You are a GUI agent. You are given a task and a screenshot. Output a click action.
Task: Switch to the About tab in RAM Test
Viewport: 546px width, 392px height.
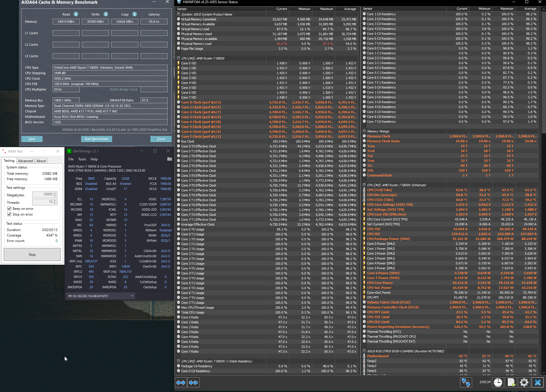(41, 161)
